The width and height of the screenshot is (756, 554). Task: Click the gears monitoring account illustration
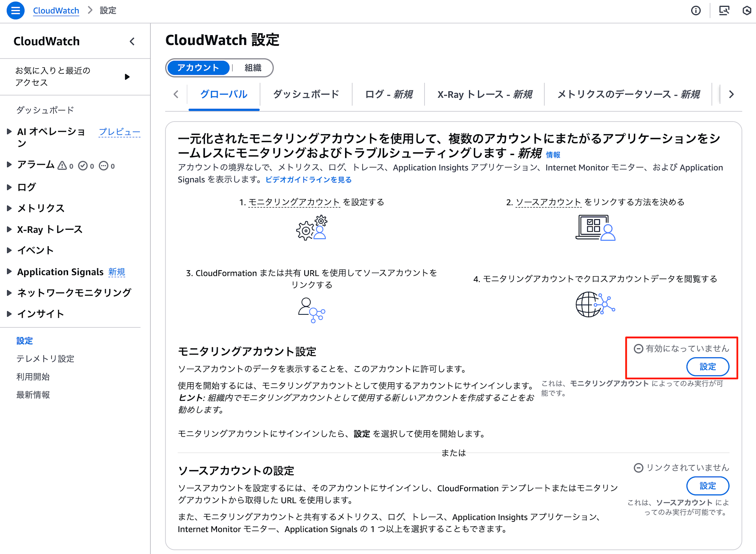click(312, 228)
